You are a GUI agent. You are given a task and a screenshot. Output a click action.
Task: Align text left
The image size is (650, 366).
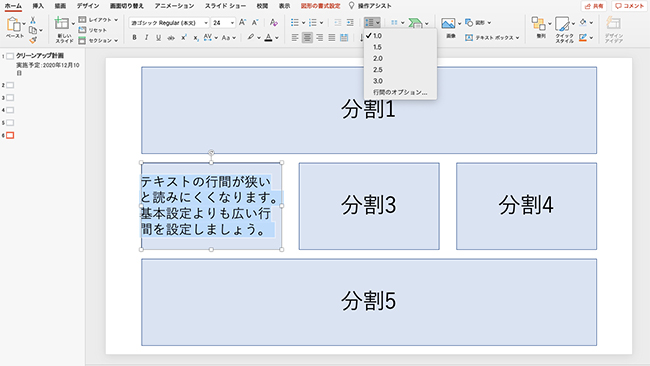[x=295, y=38]
